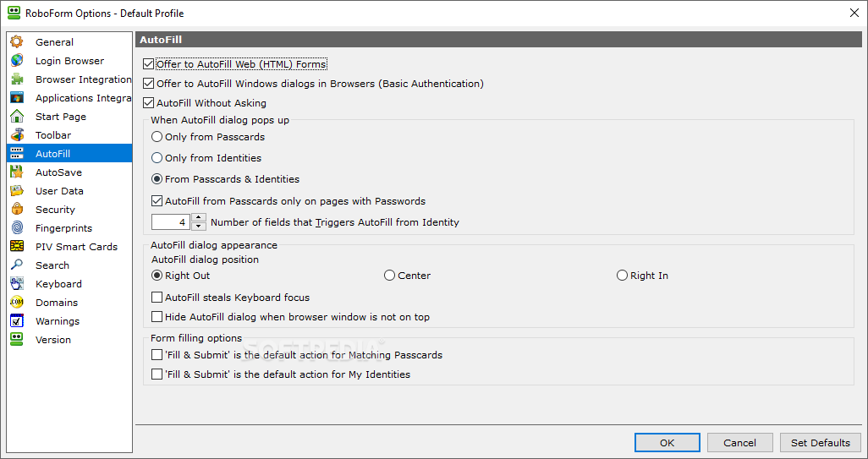Click the Start Page house icon
Image resolution: width=868 pixels, height=459 pixels.
click(x=17, y=117)
